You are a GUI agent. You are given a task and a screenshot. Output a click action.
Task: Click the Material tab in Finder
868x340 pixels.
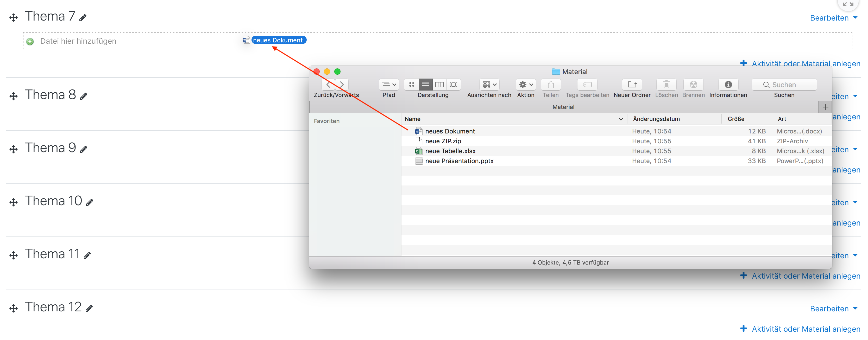[563, 107]
